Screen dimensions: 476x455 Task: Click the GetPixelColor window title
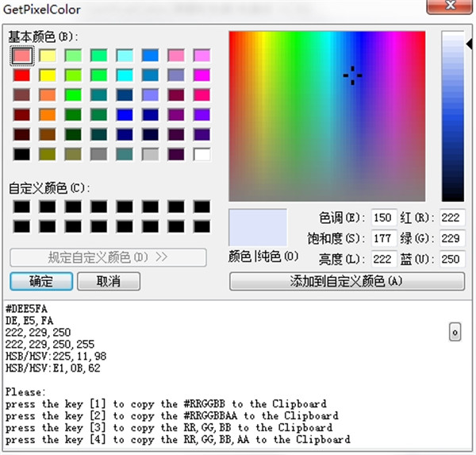pos(42,10)
